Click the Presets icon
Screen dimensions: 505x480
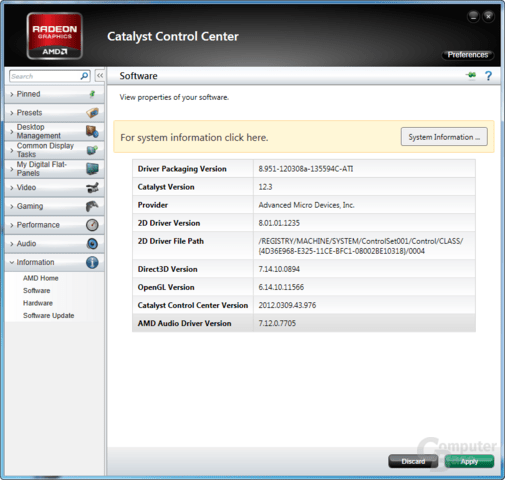(92, 113)
